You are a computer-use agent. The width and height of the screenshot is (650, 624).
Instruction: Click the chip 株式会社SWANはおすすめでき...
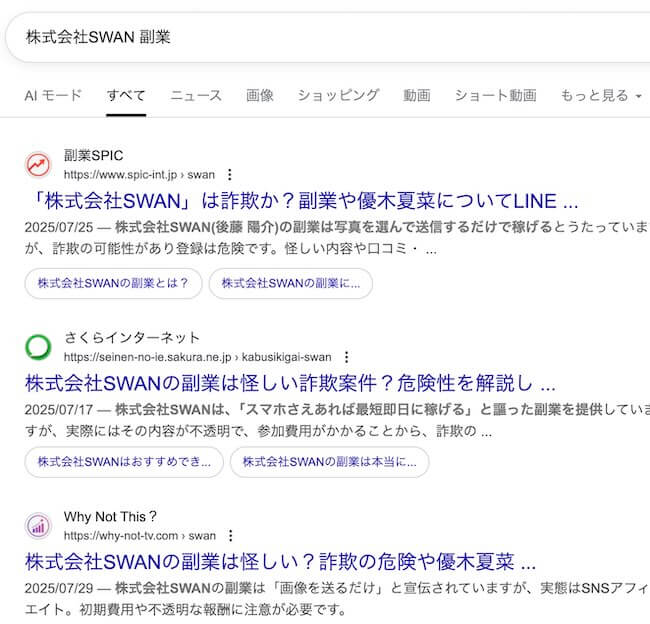124,462
